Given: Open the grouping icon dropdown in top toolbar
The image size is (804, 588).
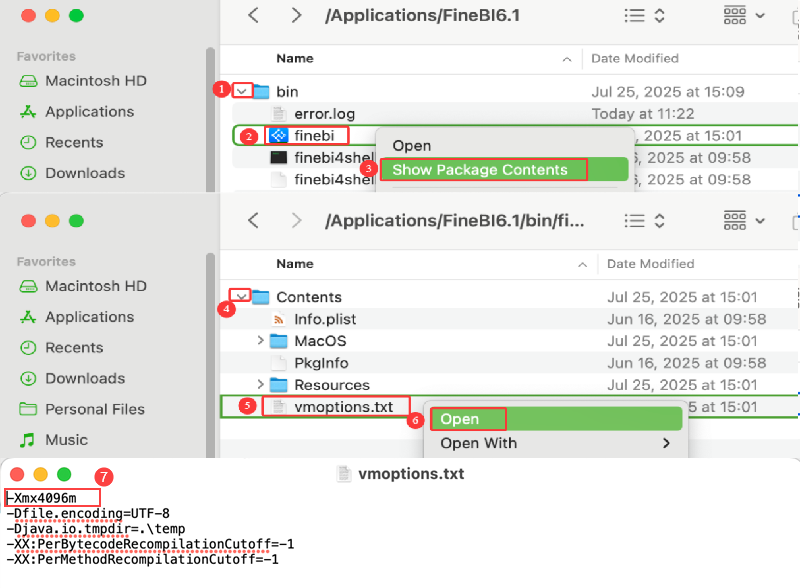Looking at the screenshot, I should point(743,15).
